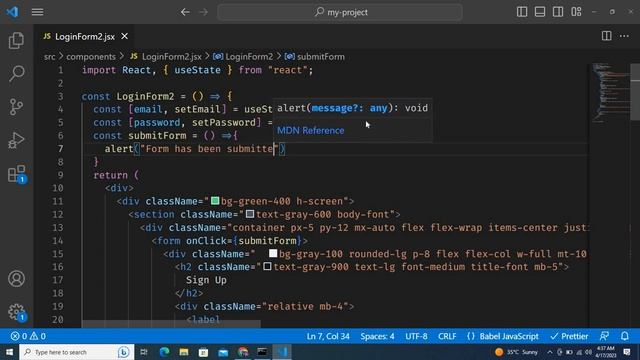Open Google Chrome from the taskbar
Screen dimensions: 640x360
pos(243,352)
